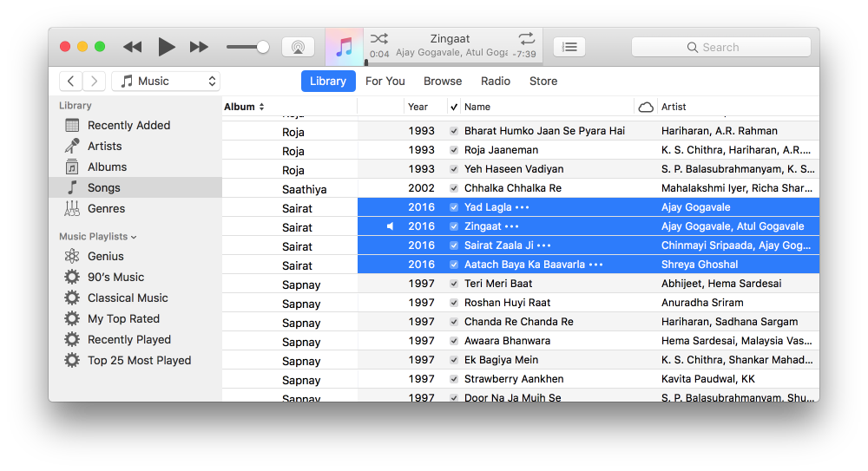Image resolution: width=868 pixels, height=471 pixels.
Task: Switch to the Store tab
Action: coord(543,82)
